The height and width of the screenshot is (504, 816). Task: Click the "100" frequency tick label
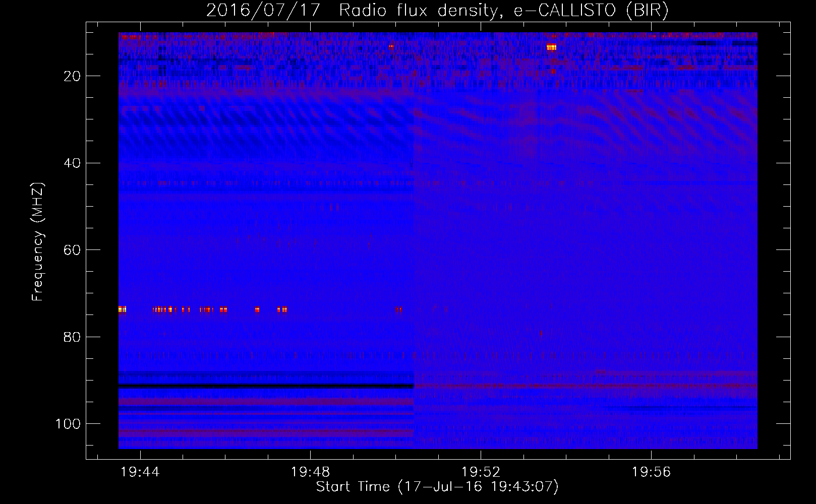click(x=69, y=424)
